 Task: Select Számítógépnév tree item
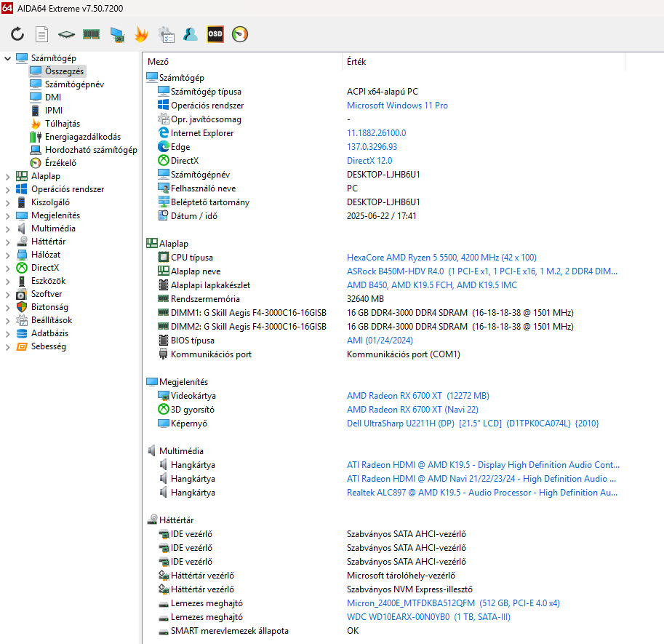[74, 84]
